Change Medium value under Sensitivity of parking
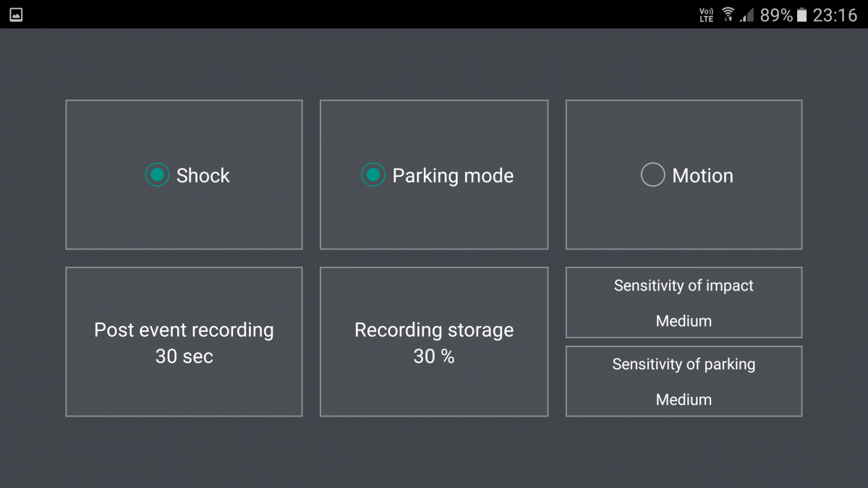The height and width of the screenshot is (488, 868). [x=684, y=399]
